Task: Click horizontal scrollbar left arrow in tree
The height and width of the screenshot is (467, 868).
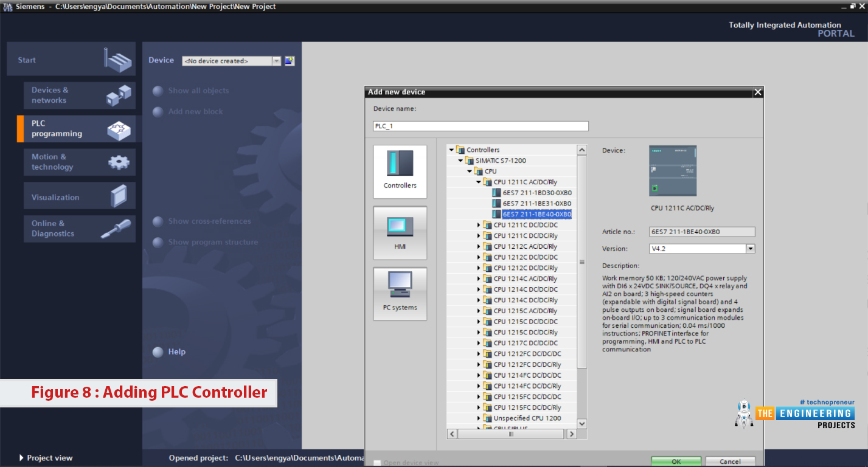Action: [x=452, y=434]
